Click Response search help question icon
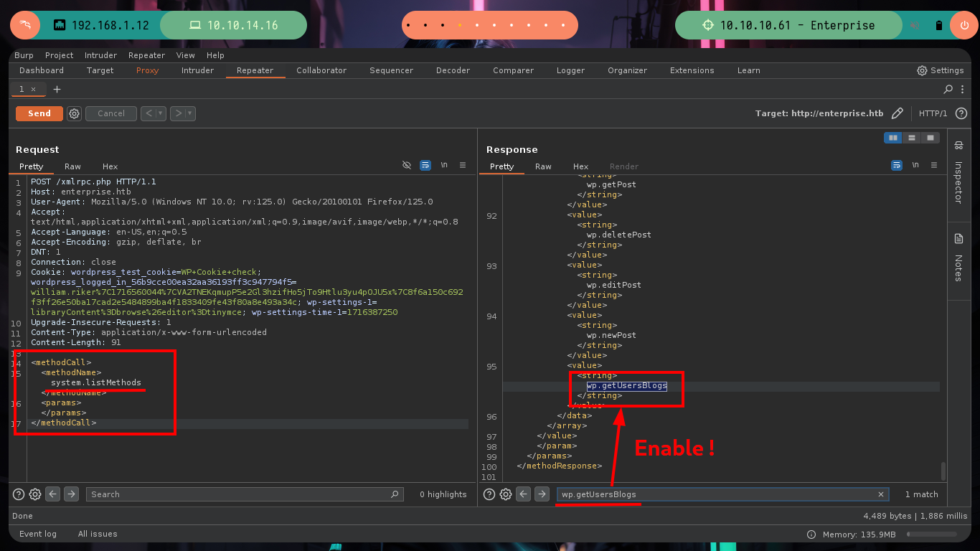 (x=489, y=494)
